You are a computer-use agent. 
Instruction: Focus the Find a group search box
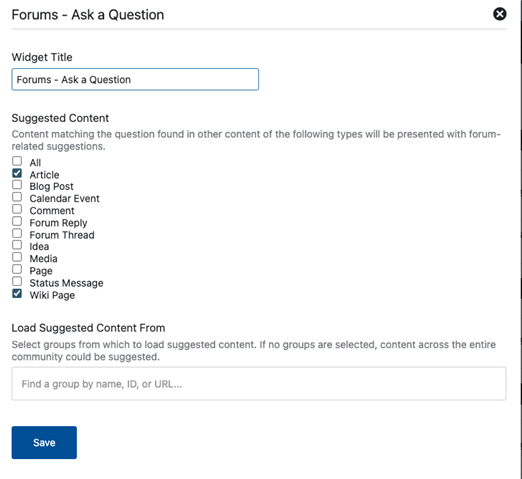tap(259, 384)
